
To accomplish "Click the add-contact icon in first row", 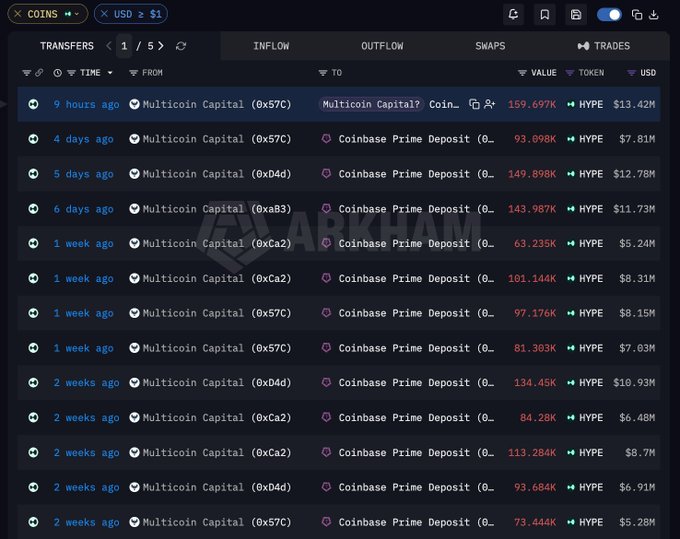I will [x=490, y=104].
